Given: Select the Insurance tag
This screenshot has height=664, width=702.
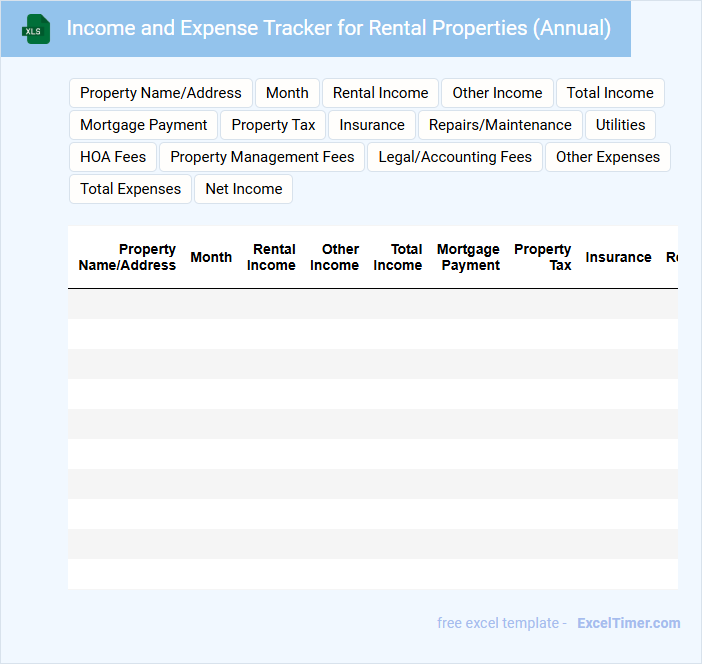Looking at the screenshot, I should (372, 125).
